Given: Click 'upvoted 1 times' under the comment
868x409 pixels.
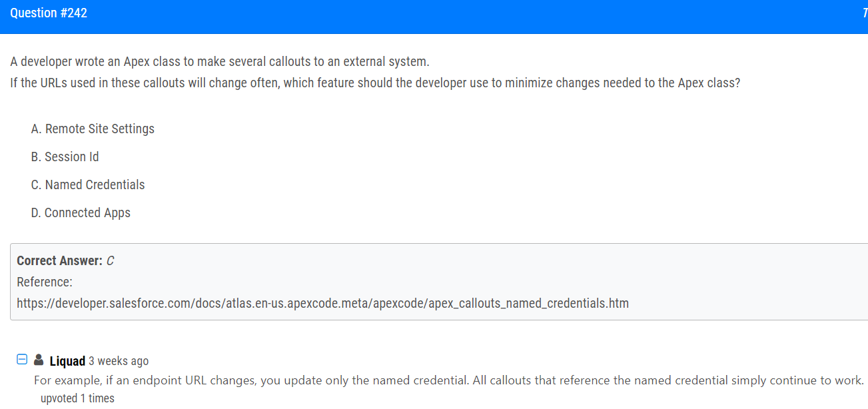Looking at the screenshot, I should pos(77,398).
